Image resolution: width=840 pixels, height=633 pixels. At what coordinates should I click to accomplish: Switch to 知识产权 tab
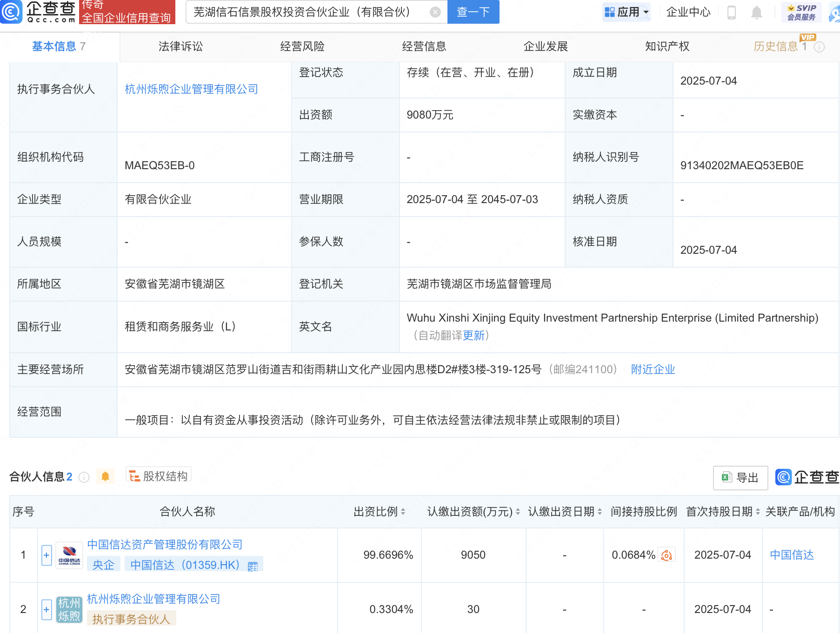pos(667,46)
